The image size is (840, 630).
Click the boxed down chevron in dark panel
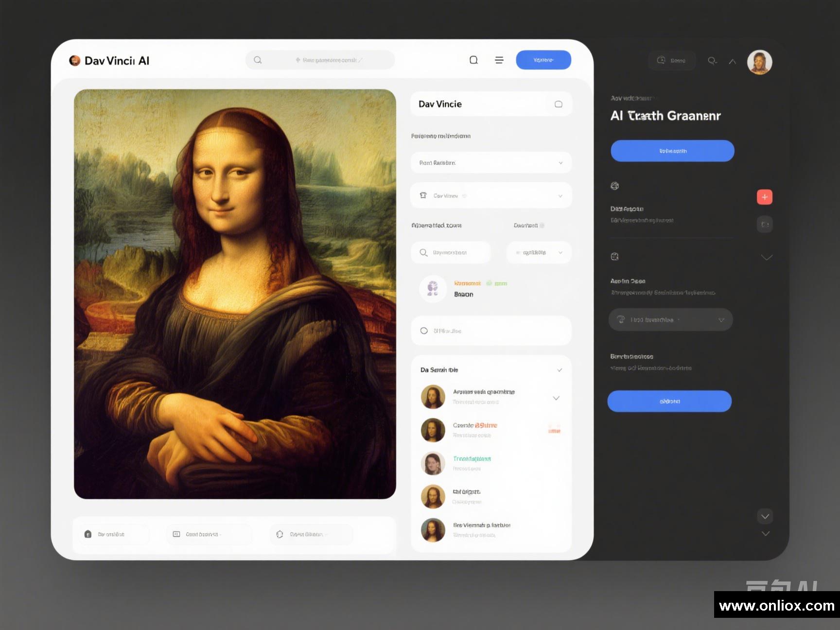point(765,516)
